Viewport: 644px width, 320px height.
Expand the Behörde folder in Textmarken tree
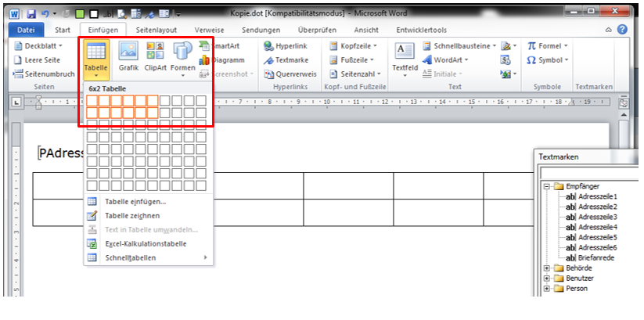pos(546,268)
